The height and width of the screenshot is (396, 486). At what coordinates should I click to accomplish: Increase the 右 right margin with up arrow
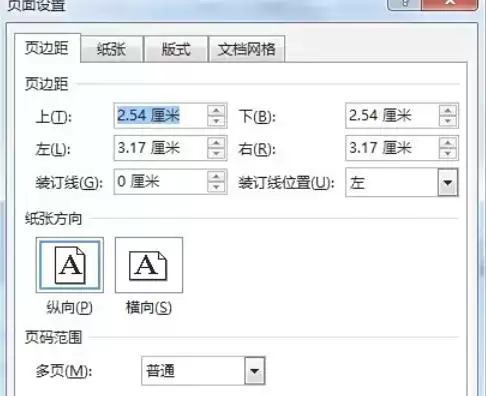448,143
